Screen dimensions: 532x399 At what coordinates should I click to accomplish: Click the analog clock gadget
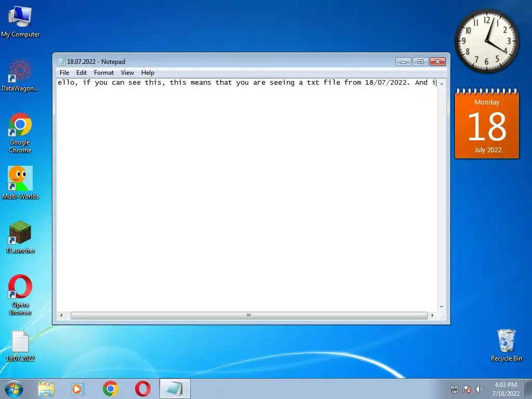pos(487,41)
